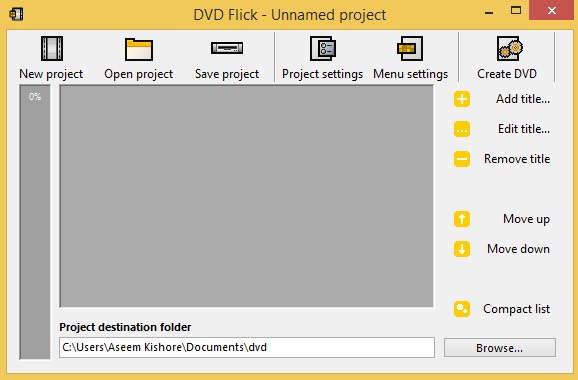578x380 pixels.
Task: Click the Move up arrow icon
Action: 462,219
